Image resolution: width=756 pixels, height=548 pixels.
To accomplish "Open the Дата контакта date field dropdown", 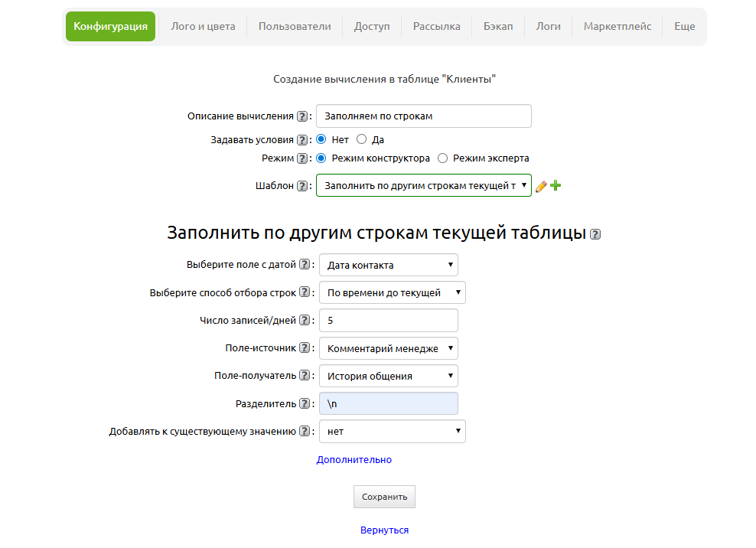I will pos(389,265).
